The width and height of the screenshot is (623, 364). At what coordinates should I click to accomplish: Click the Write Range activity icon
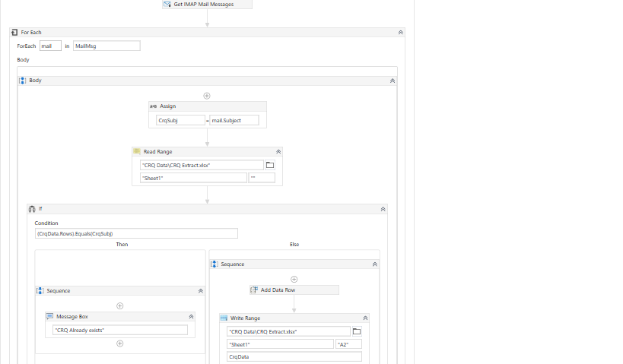[x=224, y=318]
